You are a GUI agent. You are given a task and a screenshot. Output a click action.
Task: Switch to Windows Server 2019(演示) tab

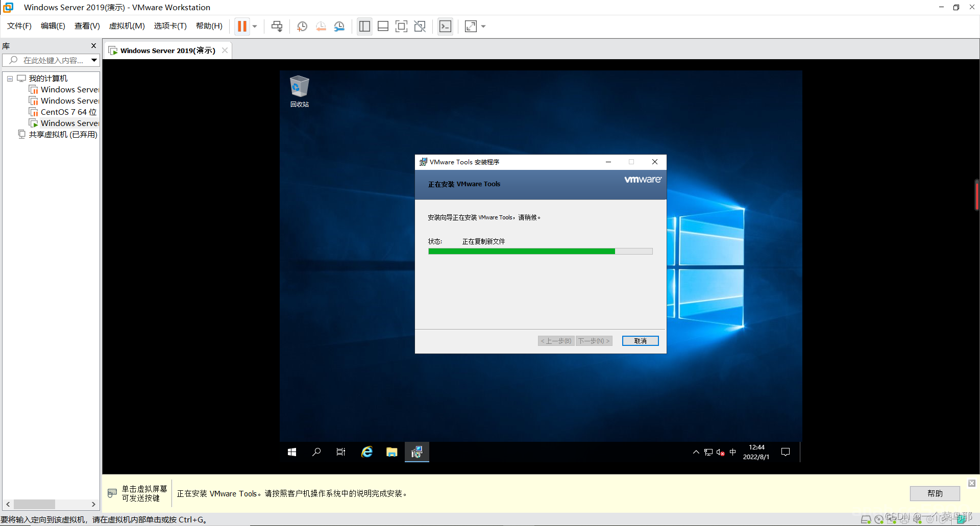[x=167, y=51]
